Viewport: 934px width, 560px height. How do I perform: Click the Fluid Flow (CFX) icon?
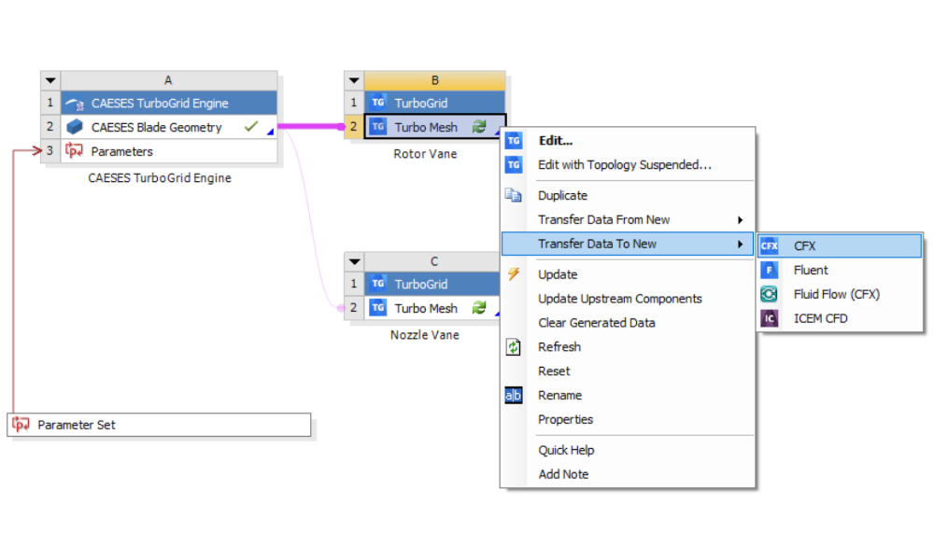pyautogui.click(x=769, y=295)
